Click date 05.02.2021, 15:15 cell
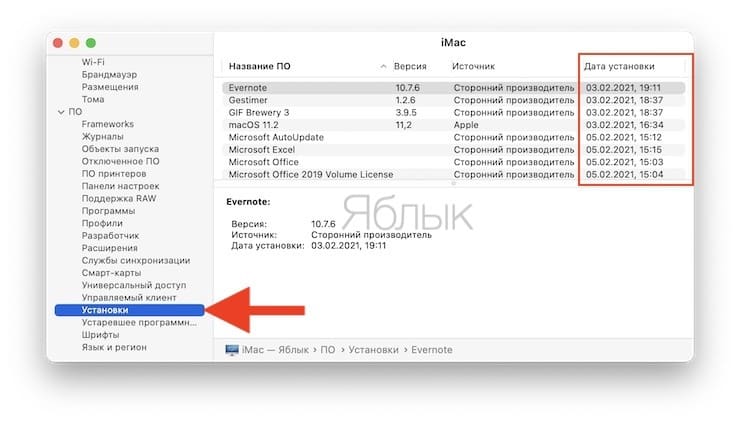Image resolution: width=740 pixels, height=423 pixels. (x=624, y=150)
